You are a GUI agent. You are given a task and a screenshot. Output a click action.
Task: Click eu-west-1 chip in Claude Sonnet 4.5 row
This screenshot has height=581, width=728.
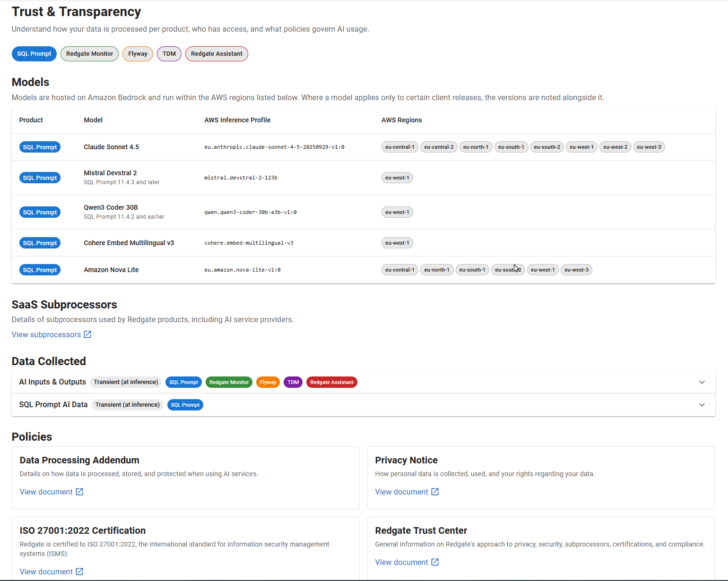pos(581,147)
